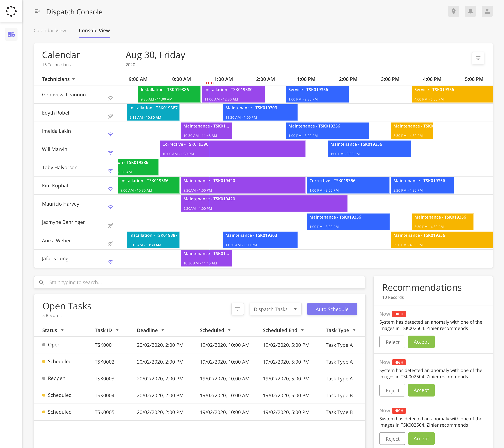Sort by Deadline column arrow
This screenshot has width=504, height=448.
[x=163, y=330]
